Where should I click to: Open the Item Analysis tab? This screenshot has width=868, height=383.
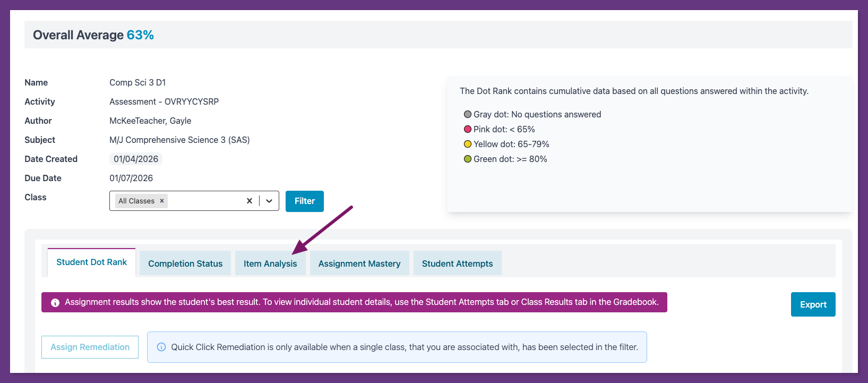[270, 263]
